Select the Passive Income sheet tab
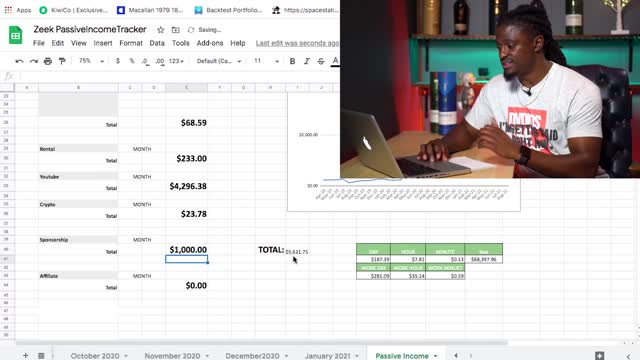Screen dimensions: 640x360 pyautogui.click(x=402, y=356)
